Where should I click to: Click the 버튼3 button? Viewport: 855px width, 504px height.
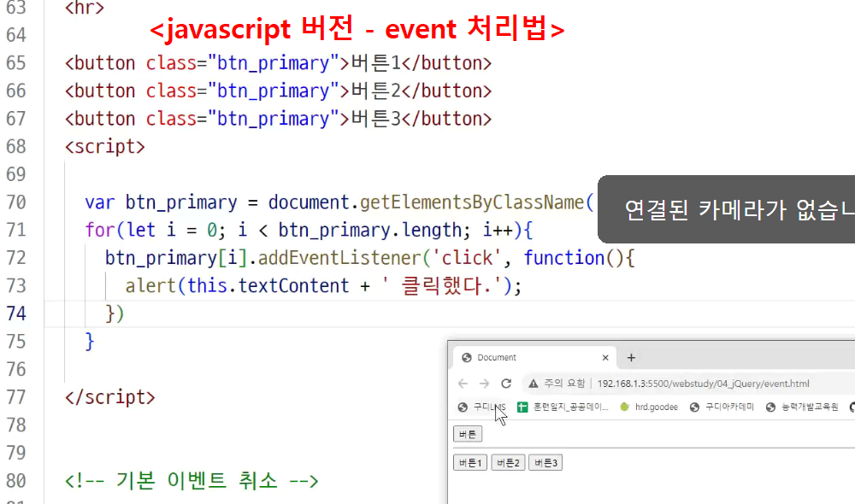(545, 463)
